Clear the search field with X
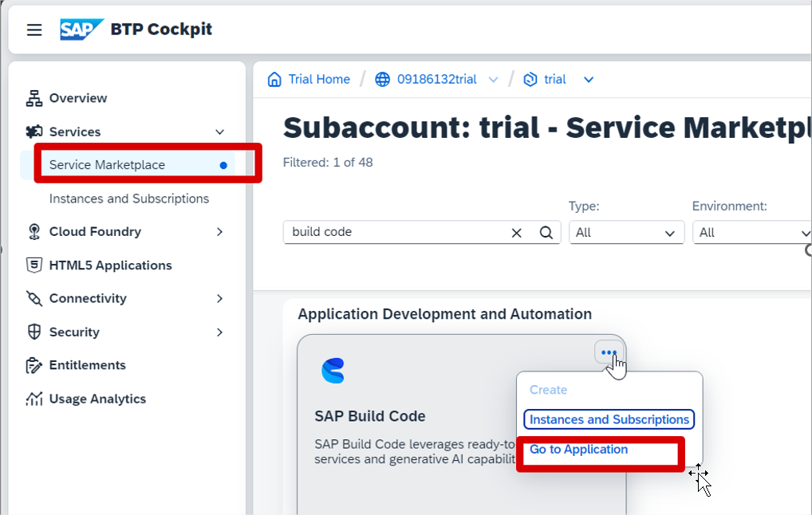The width and height of the screenshot is (812, 515). click(516, 233)
